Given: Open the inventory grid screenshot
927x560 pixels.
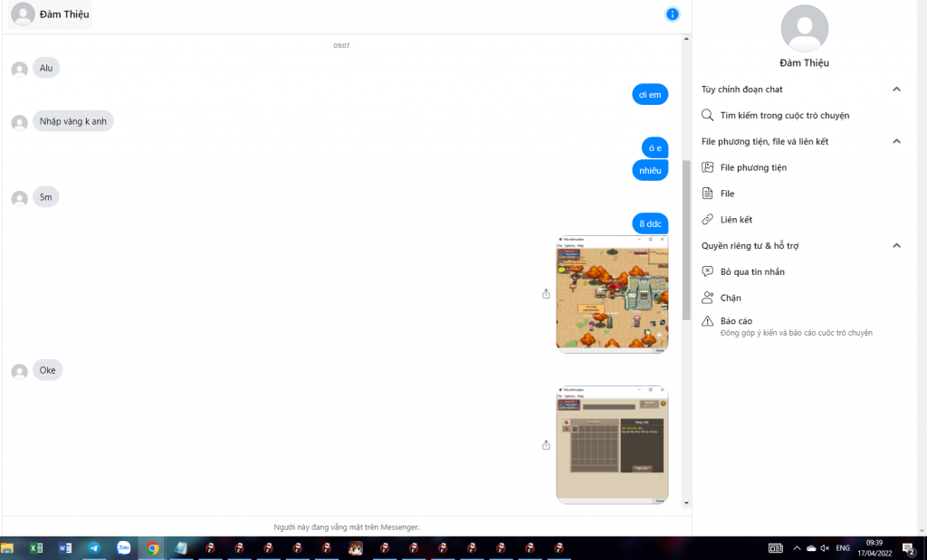Looking at the screenshot, I should tap(612, 445).
